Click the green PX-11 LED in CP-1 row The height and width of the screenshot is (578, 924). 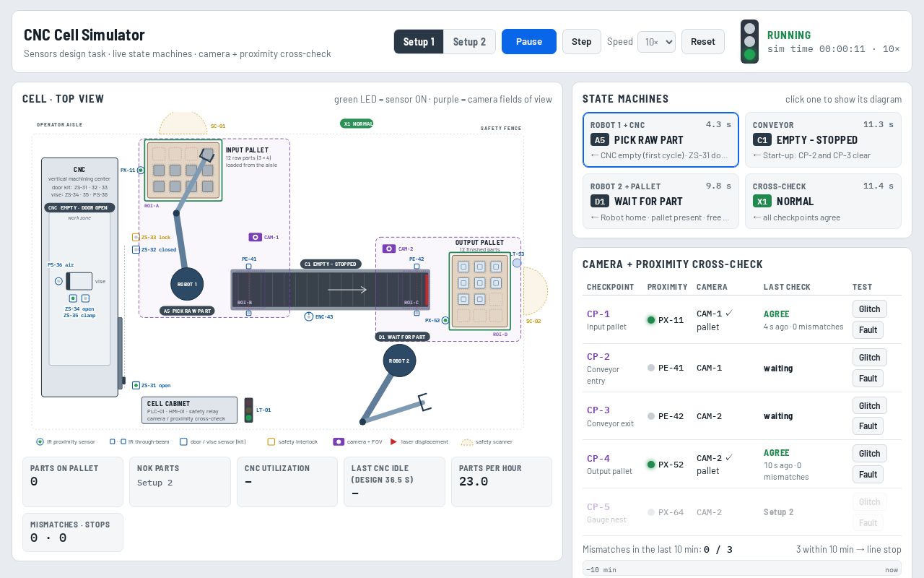(x=651, y=320)
